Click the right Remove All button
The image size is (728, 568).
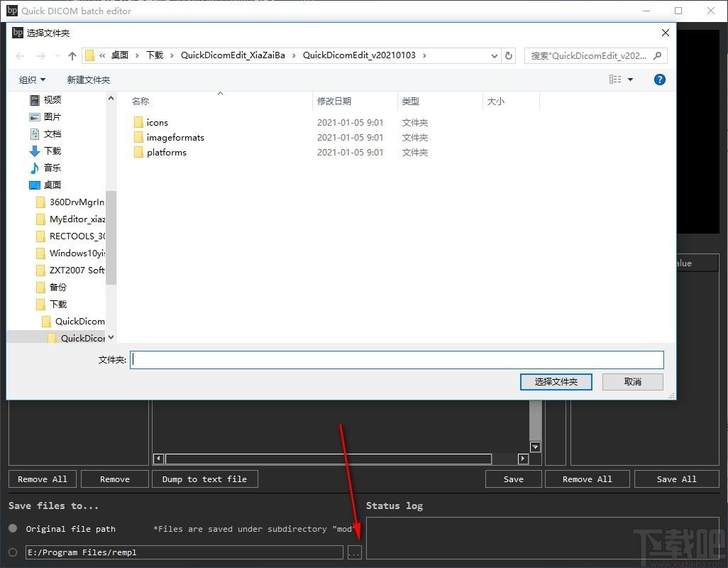click(x=588, y=479)
